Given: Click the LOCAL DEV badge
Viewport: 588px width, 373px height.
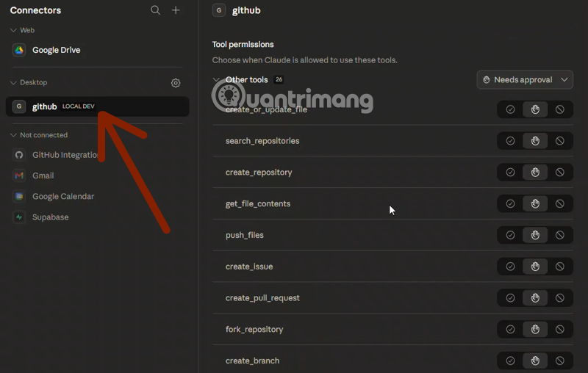Looking at the screenshot, I should 79,106.
